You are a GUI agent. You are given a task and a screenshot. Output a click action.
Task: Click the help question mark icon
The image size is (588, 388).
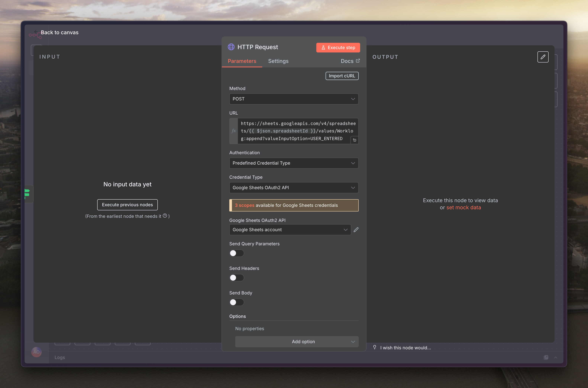[x=165, y=216]
